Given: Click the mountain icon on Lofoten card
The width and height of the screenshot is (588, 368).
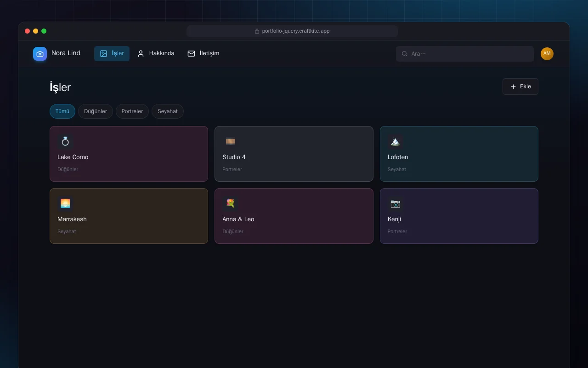Looking at the screenshot, I should click(x=395, y=141).
